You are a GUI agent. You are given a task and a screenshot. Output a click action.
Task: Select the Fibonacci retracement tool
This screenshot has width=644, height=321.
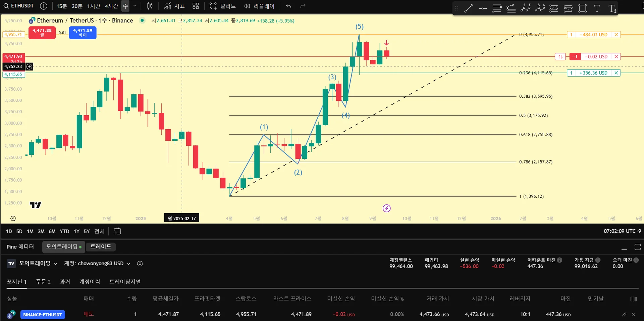[497, 8]
